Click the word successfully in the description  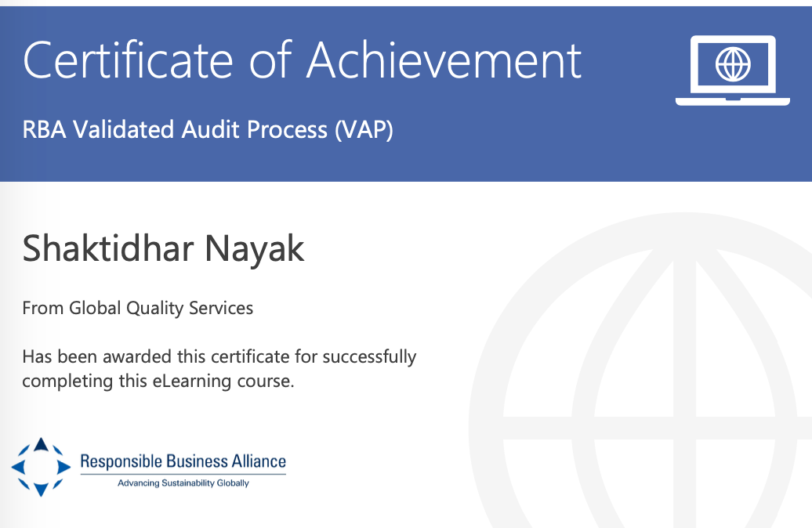368,357
